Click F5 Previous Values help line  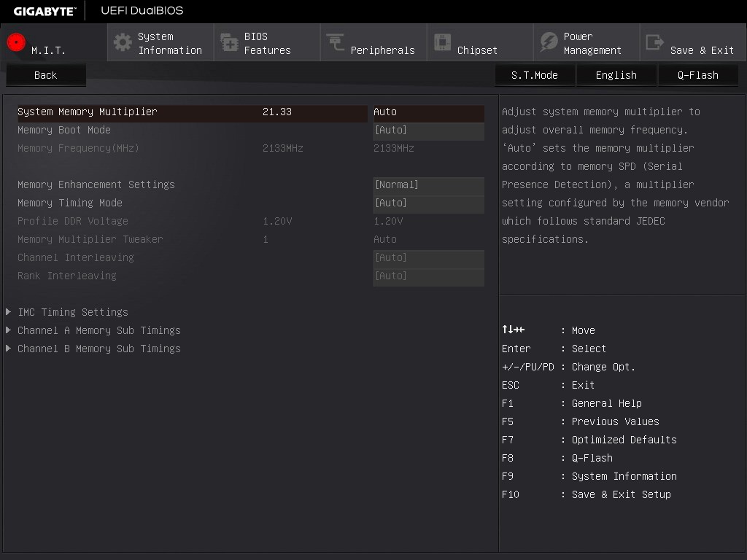[581, 421]
